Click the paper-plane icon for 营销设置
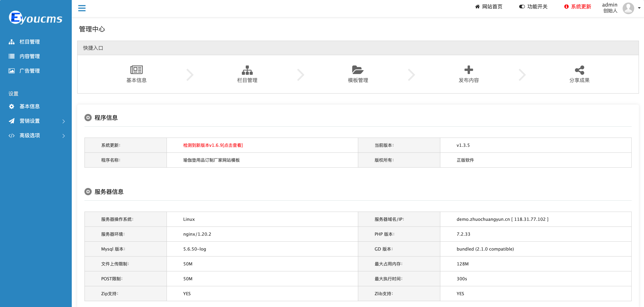 coord(11,121)
